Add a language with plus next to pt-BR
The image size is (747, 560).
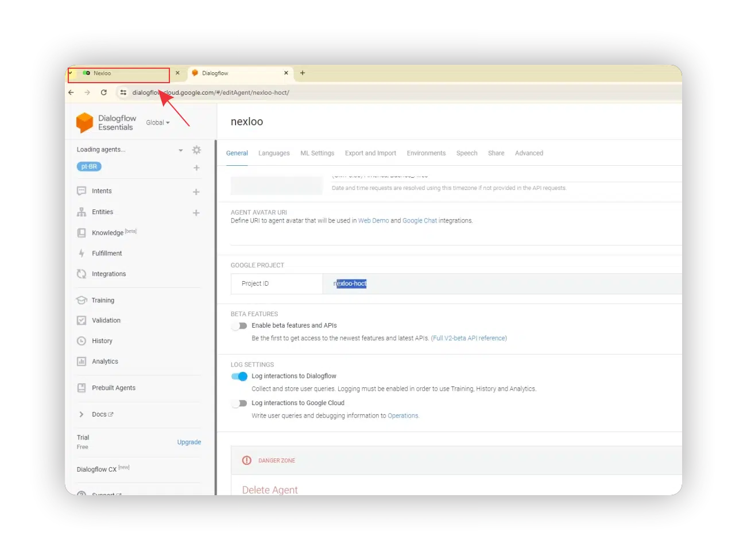tap(196, 168)
